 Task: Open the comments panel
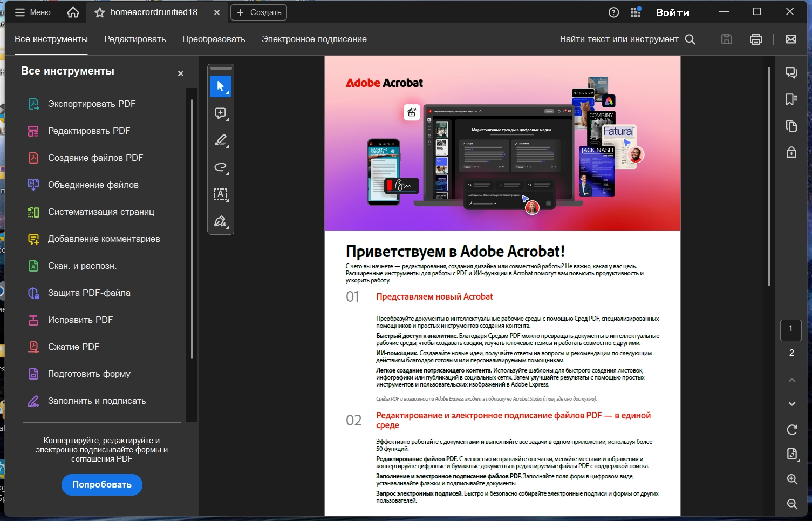point(791,72)
